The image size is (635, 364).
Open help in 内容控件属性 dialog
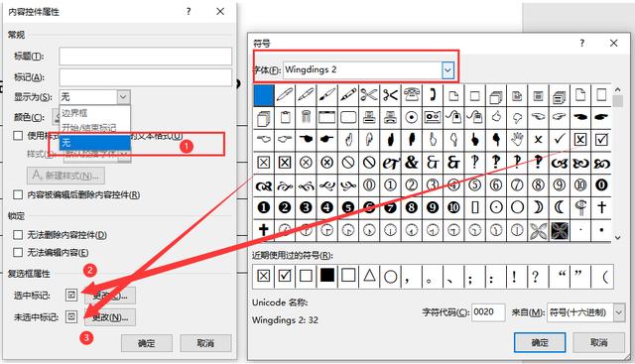[189, 11]
